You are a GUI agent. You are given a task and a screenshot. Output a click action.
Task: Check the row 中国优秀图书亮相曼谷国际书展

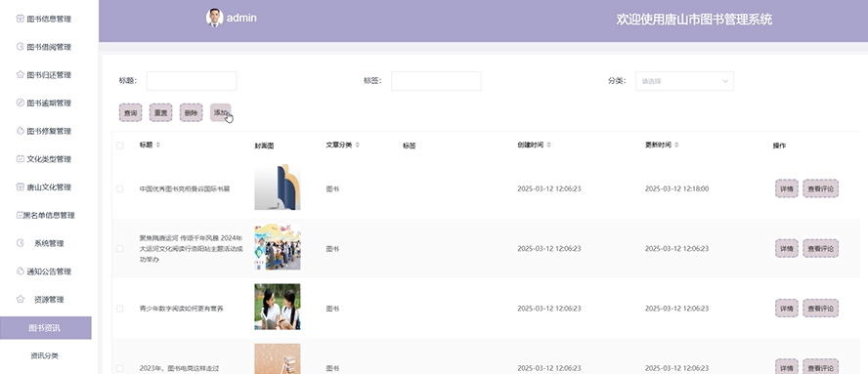pos(120,188)
